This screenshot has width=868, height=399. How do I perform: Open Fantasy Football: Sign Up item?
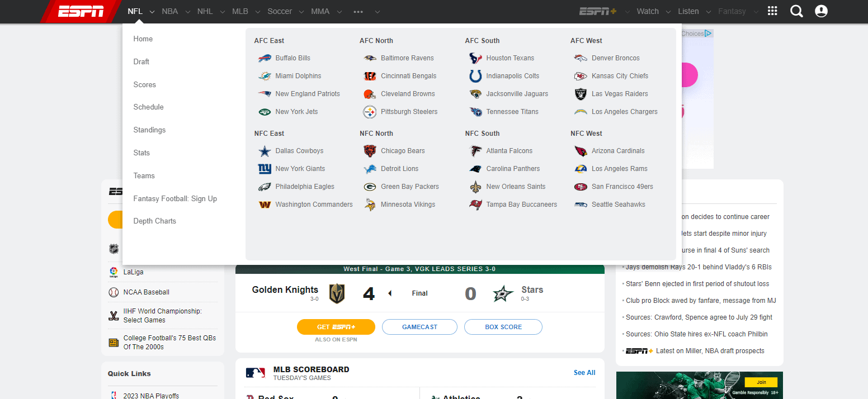click(x=175, y=198)
